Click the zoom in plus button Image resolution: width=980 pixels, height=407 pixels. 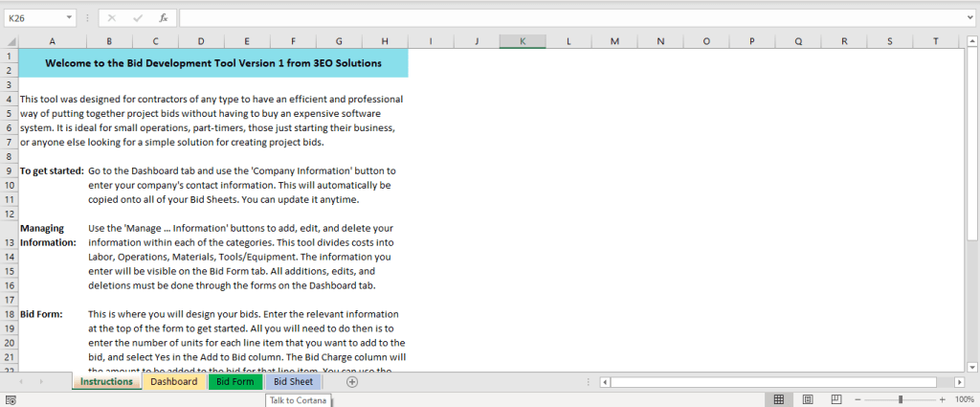944,399
